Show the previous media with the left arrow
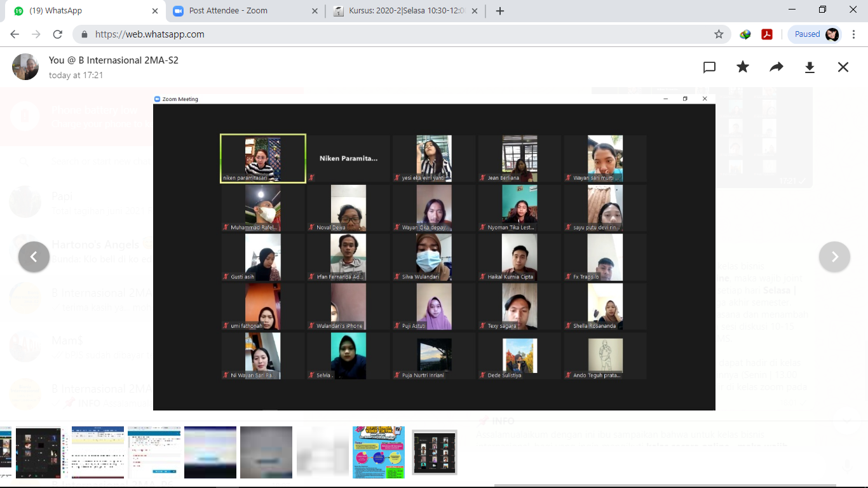 coord(34,257)
